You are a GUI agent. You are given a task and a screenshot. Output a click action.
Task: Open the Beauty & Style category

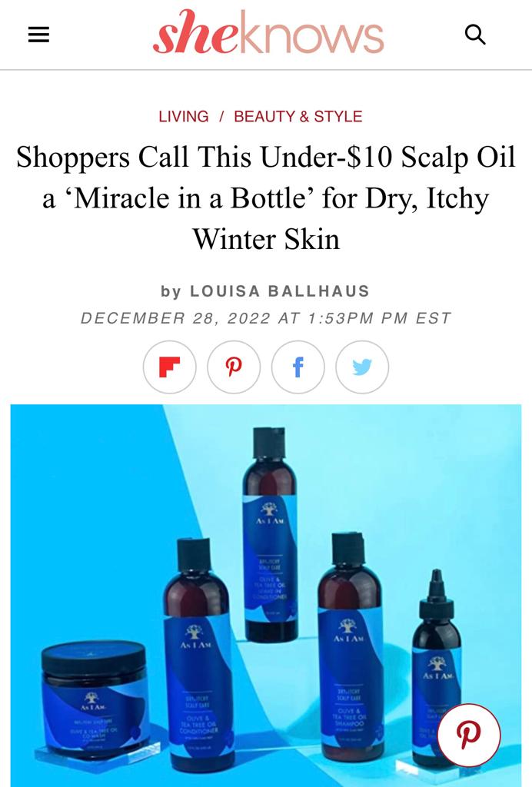pyautogui.click(x=298, y=117)
